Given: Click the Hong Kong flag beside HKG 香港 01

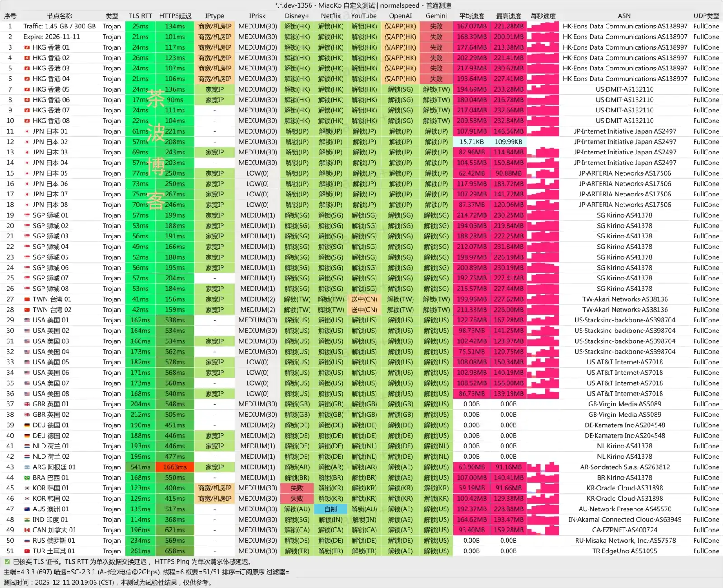Looking at the screenshot, I should [x=27, y=47].
